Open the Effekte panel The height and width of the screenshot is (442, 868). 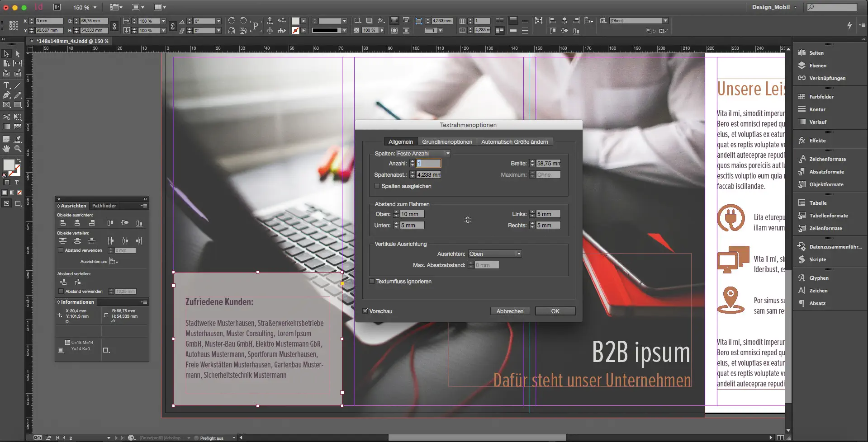pyautogui.click(x=817, y=141)
